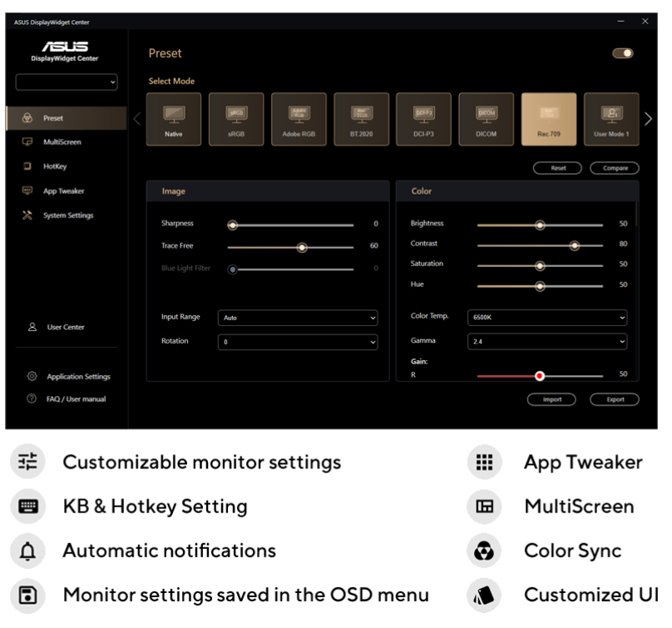The height and width of the screenshot is (628, 672).
Task: Click the Compare button
Action: [x=615, y=168]
